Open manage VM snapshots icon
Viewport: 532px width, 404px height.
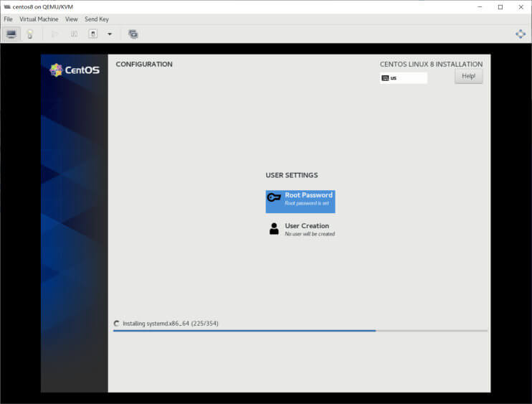pyautogui.click(x=133, y=34)
